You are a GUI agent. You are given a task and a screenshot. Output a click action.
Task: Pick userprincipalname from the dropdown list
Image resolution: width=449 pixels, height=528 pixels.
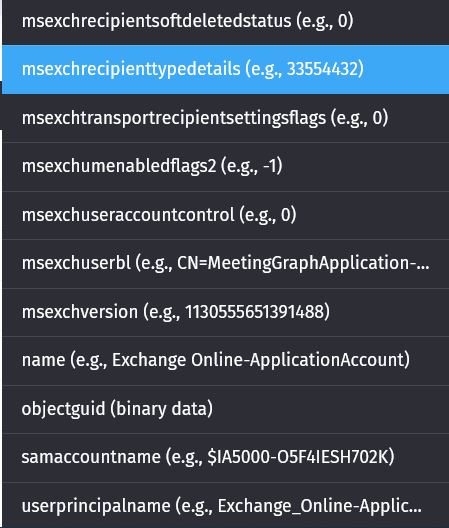pos(226,505)
